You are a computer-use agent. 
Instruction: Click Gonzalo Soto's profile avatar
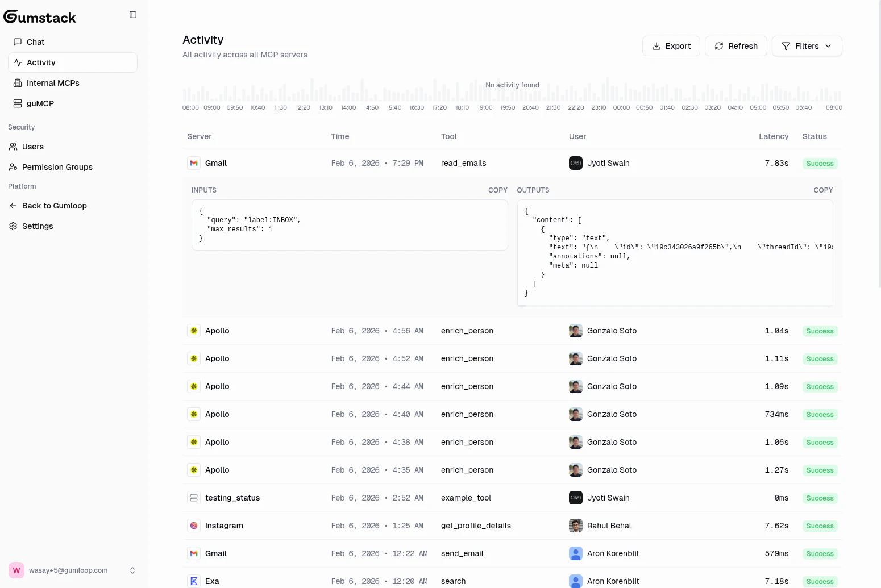[575, 330]
